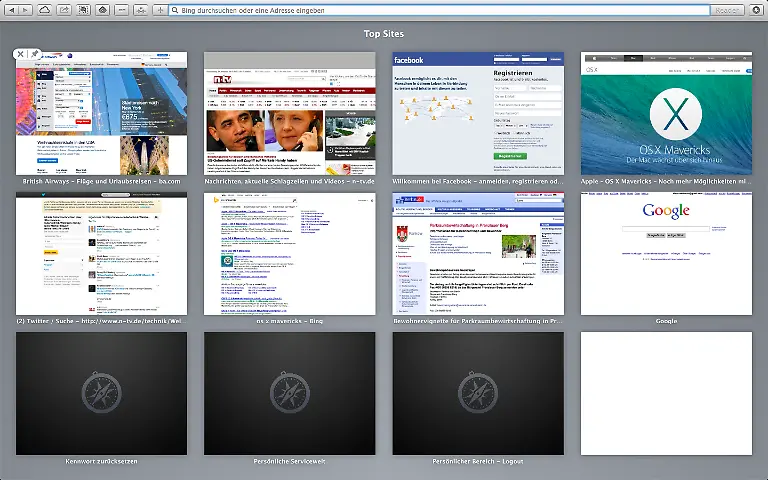Pin the British Airways tile with pin icon
Viewport: 768px width, 480px height.
point(34,54)
